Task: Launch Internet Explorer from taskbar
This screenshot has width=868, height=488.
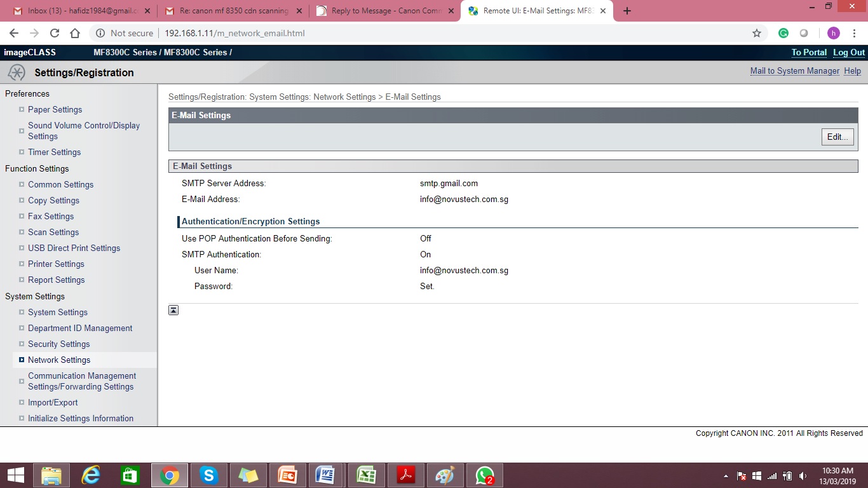Action: tap(91, 475)
